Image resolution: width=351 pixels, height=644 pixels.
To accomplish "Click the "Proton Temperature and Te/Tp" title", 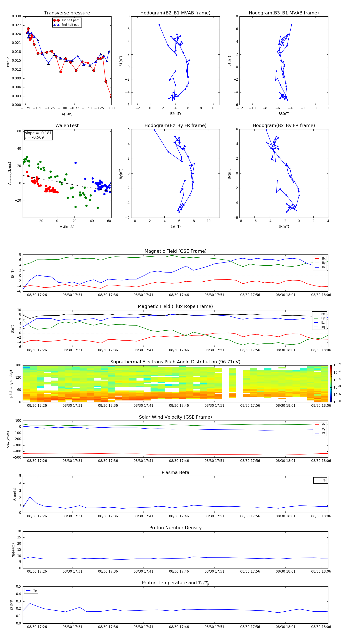I will click(x=175, y=583).
